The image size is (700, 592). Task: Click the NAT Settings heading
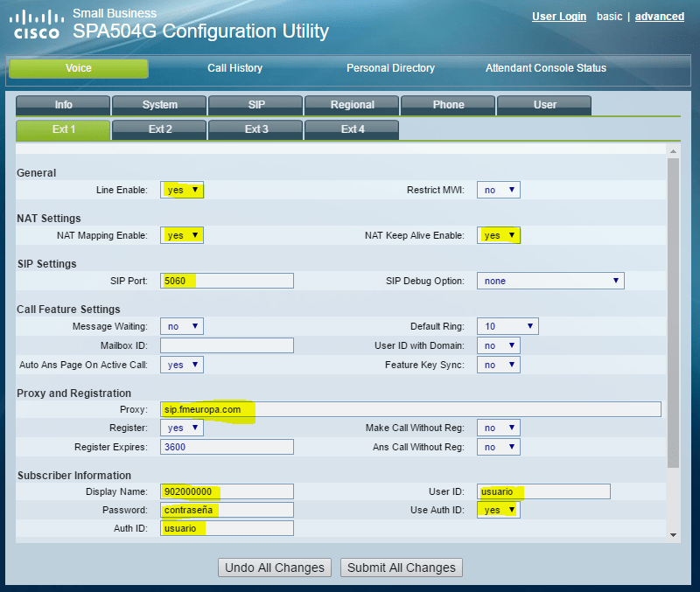(x=49, y=218)
